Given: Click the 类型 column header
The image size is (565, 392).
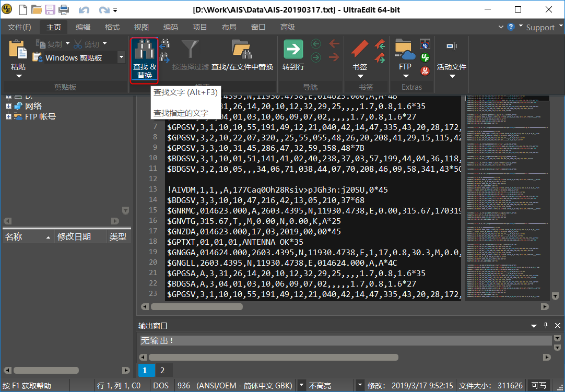Looking at the screenshot, I should click(118, 236).
